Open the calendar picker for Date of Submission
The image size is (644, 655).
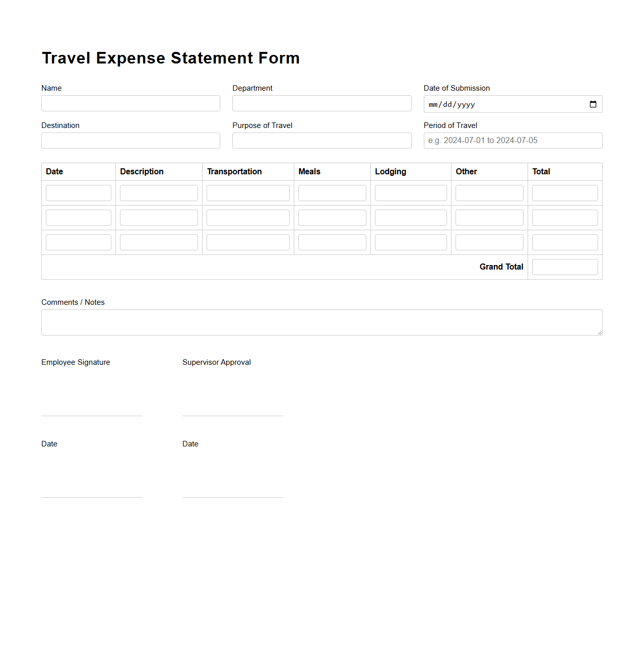(593, 104)
